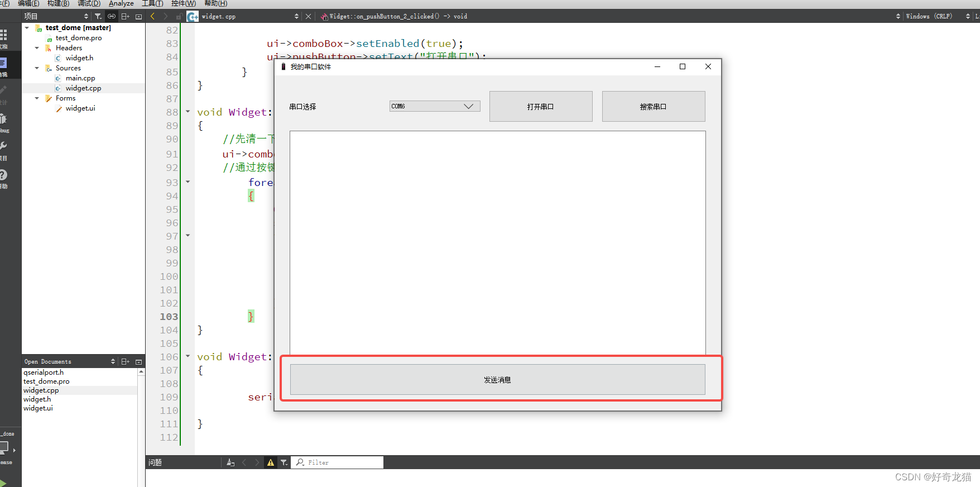980x487 pixels.
Task: Open the Welcome mode grid icon in sidebar
Action: 3,35
